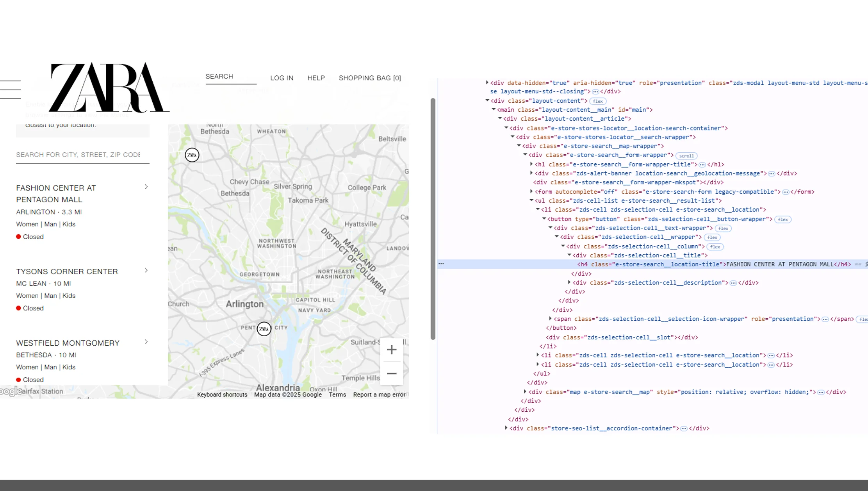Expand h1 e-store-search__form-wrapper-title
The width and height of the screenshot is (868, 491).
(x=531, y=164)
